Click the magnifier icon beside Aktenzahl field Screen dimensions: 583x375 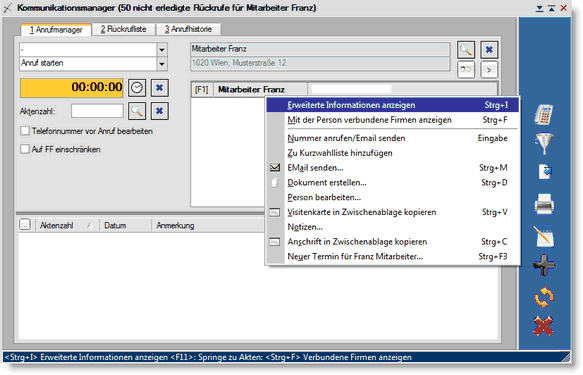[137, 111]
